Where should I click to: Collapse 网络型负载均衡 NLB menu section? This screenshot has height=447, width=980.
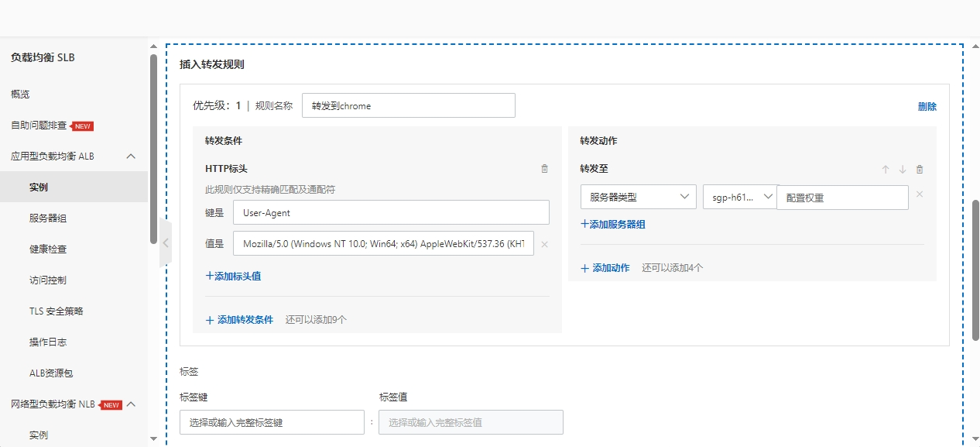131,404
